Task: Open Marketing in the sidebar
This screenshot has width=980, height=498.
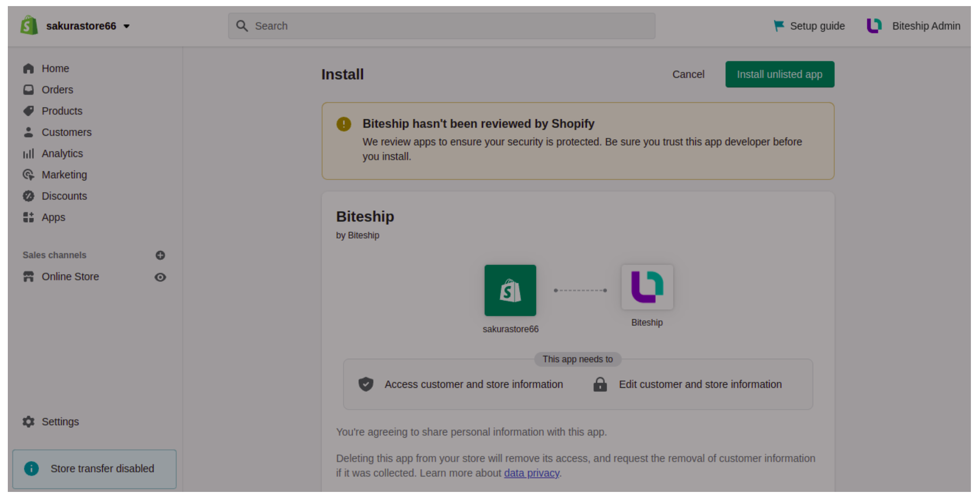Action: coord(64,175)
